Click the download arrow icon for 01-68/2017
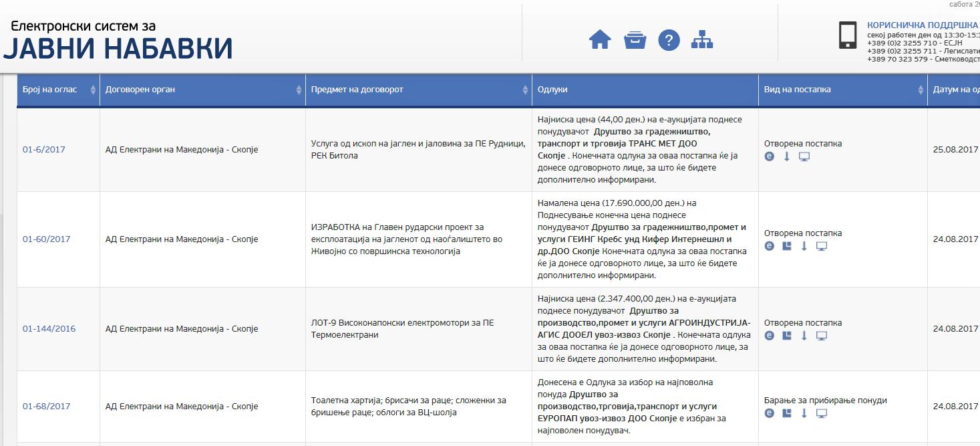980x446 pixels. [x=804, y=413]
